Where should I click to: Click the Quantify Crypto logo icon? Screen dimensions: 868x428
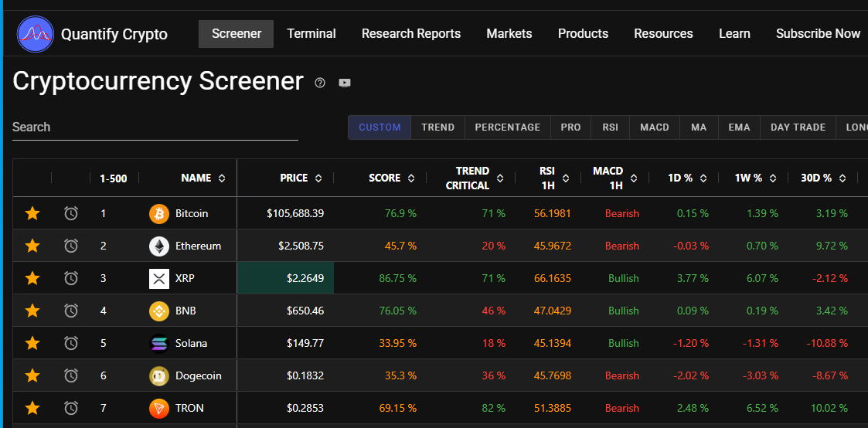click(36, 34)
